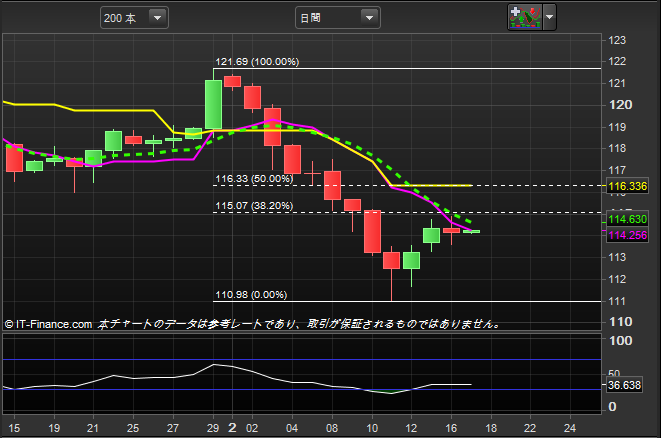Click the IT-Finance.com copyright text
This screenshot has height=438, width=661.
[48, 324]
